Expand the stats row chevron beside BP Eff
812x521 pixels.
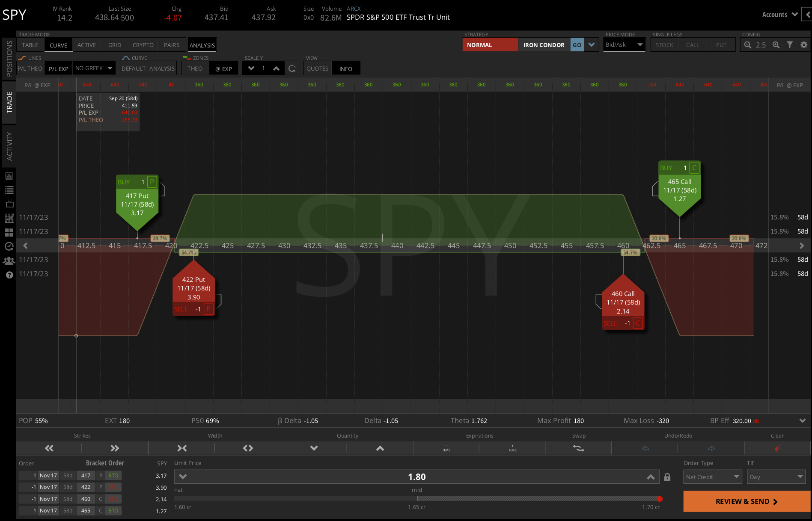click(x=802, y=420)
